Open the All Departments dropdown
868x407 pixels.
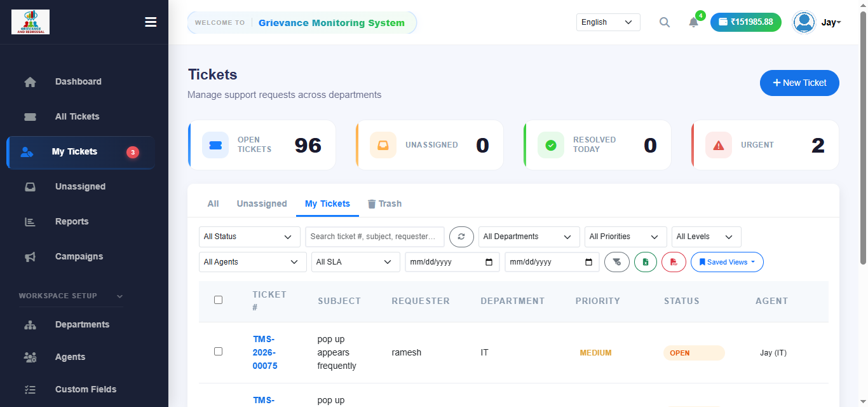click(529, 237)
